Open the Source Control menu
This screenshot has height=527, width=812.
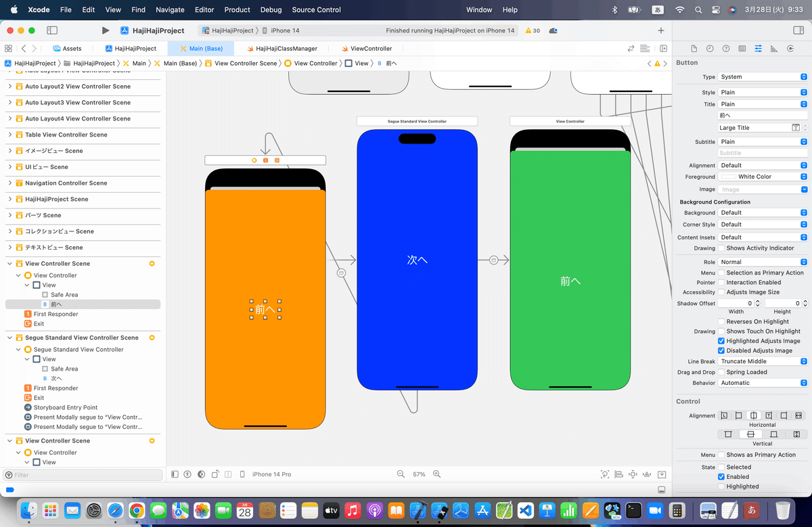pos(317,9)
